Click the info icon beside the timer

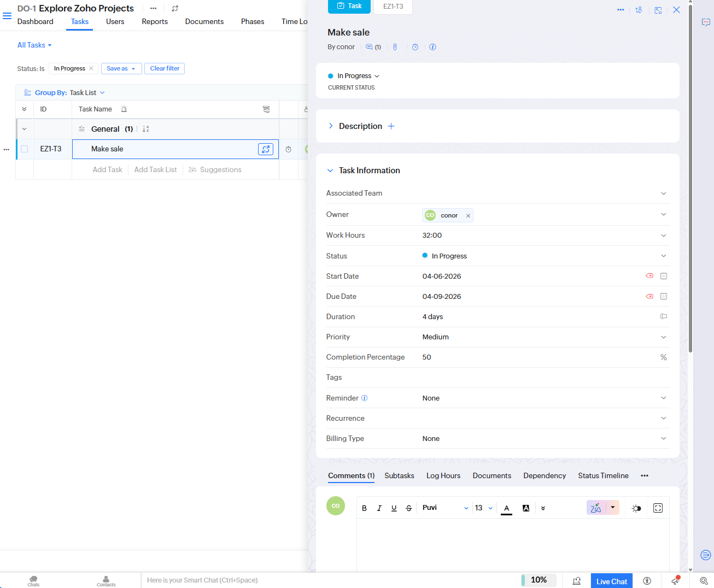(x=432, y=47)
